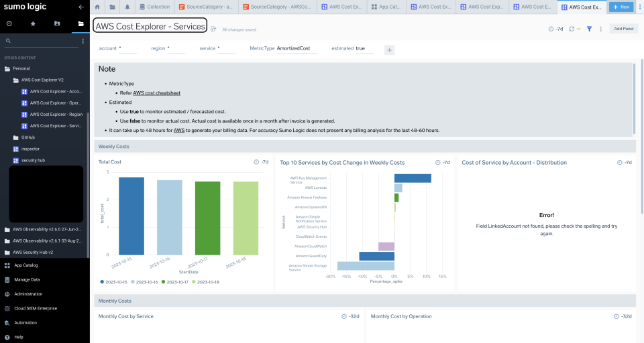Image resolution: width=644 pixels, height=343 pixels.
Task: Change the MetricType AmortizedCost filter
Action: coord(297,48)
